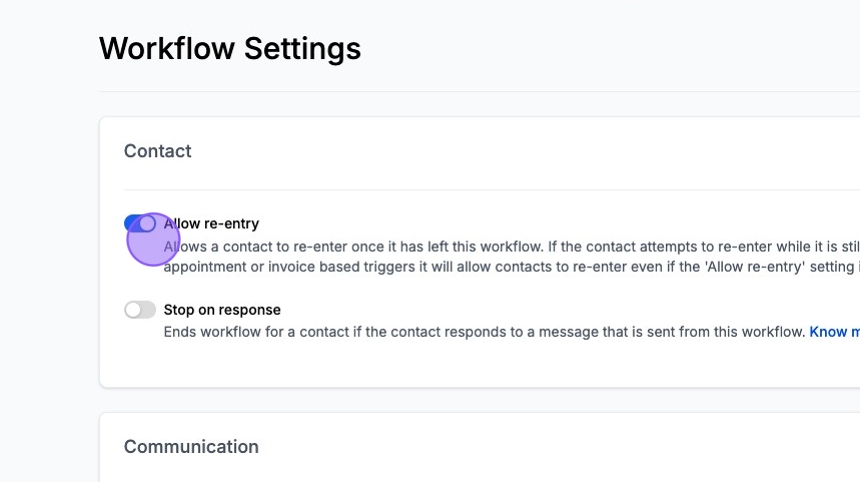Click the "Ends workflow for a contact" description
Image resolution: width=860 pixels, height=482 pixels.
480,331
